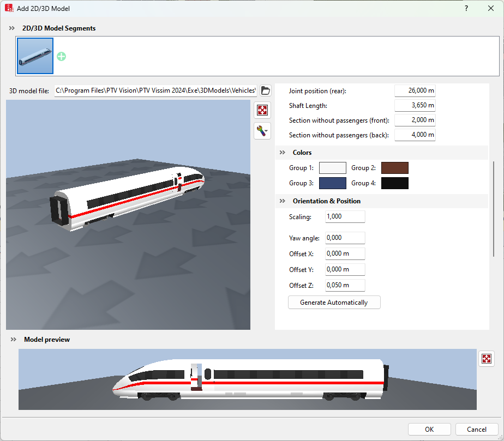Open the Group 1 white color swatch

point(333,168)
